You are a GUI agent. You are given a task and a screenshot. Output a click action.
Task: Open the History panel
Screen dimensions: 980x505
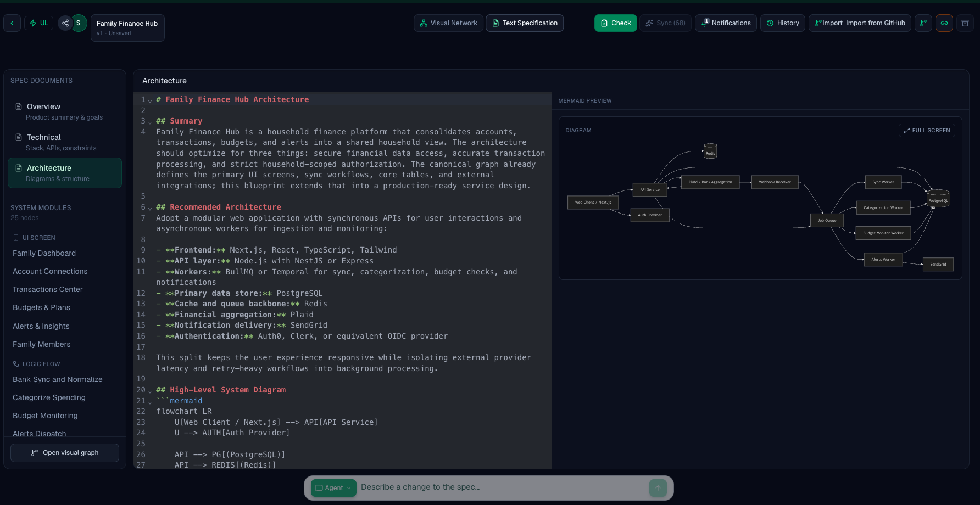pyautogui.click(x=783, y=23)
